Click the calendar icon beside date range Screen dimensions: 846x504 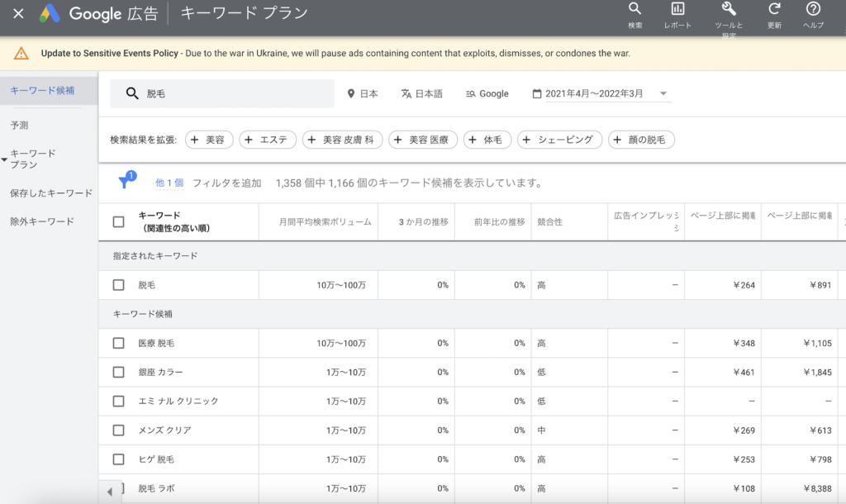tap(537, 94)
